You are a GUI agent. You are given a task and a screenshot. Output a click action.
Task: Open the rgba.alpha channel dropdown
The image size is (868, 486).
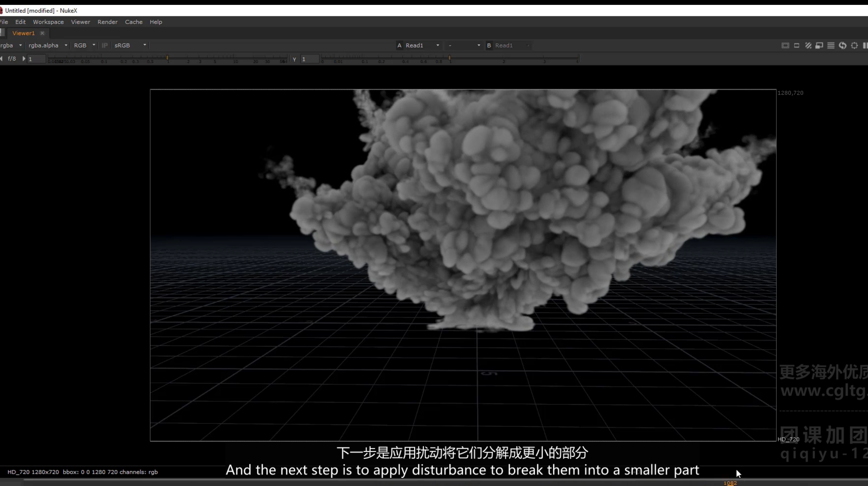48,45
